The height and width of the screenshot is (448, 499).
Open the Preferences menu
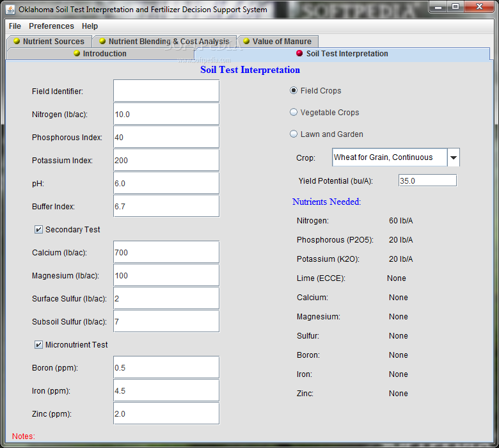pos(51,26)
